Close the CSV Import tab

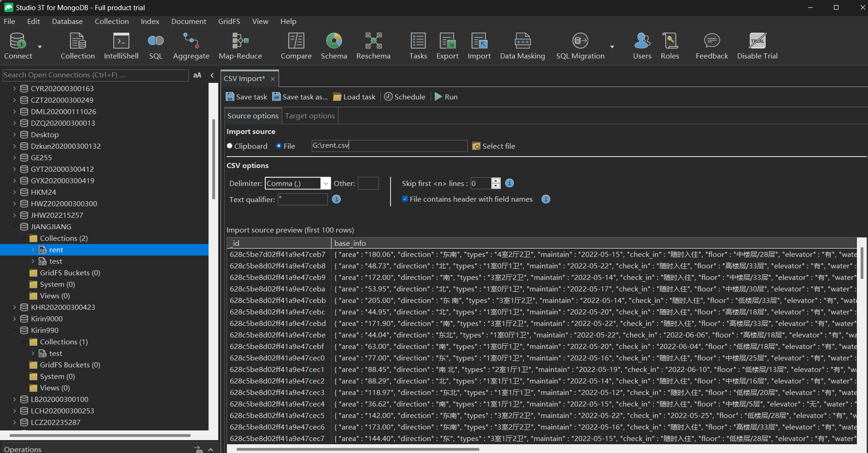tap(273, 79)
